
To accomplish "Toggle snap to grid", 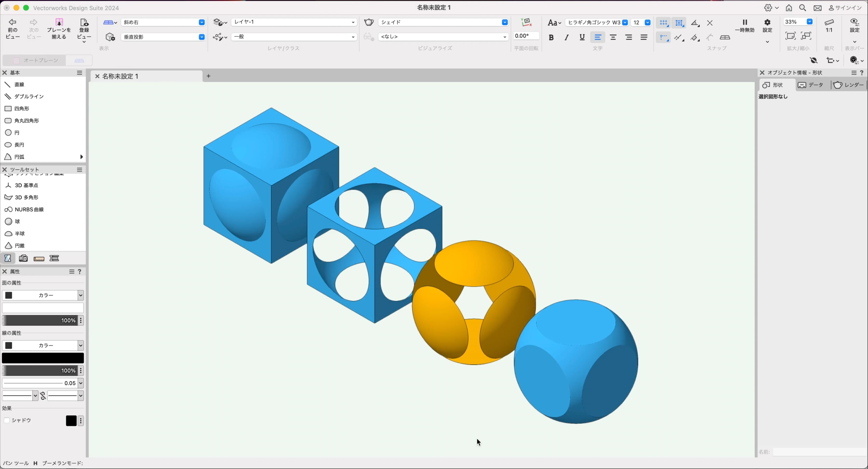I will point(663,23).
